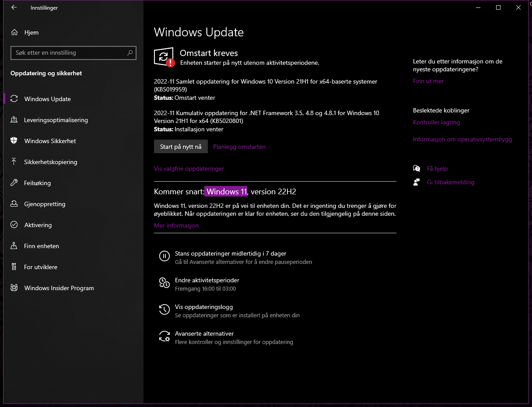Open Vis valgfrie oppdateringer link

coord(189,168)
